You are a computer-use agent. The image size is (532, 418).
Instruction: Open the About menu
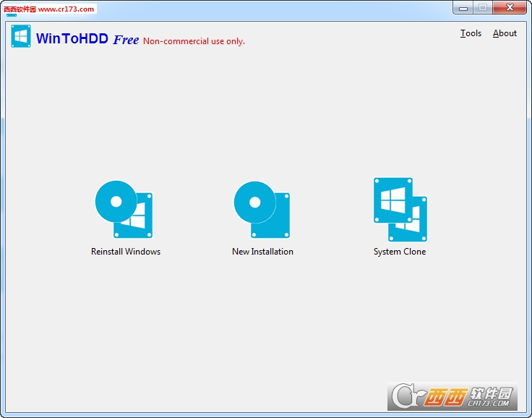point(505,33)
